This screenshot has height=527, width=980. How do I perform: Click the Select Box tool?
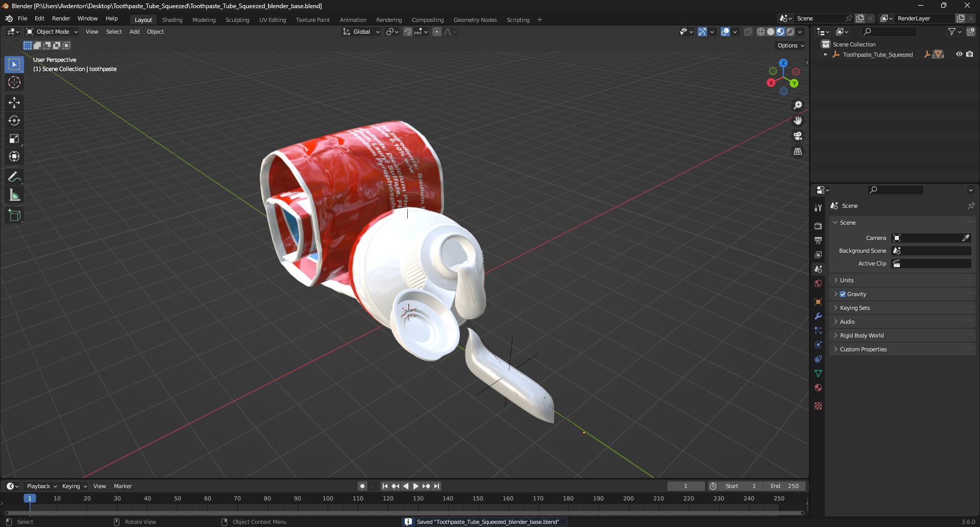(14, 64)
